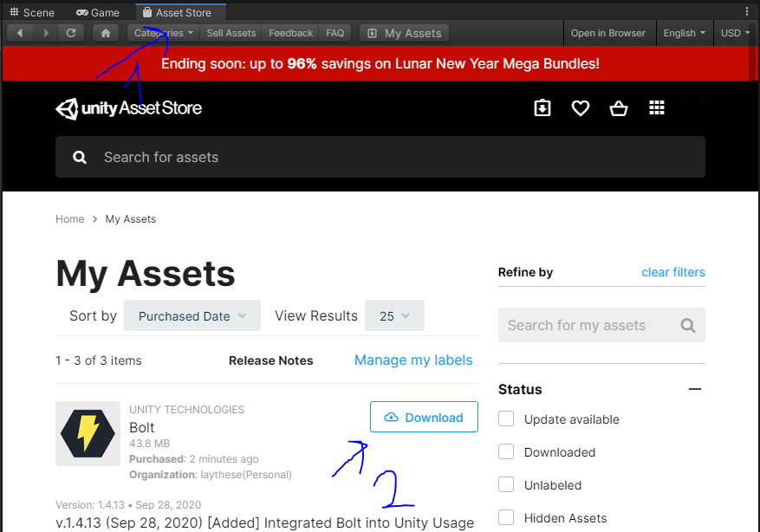760x532 pixels.
Task: Tick the Downloaded checkbox
Action: click(506, 451)
